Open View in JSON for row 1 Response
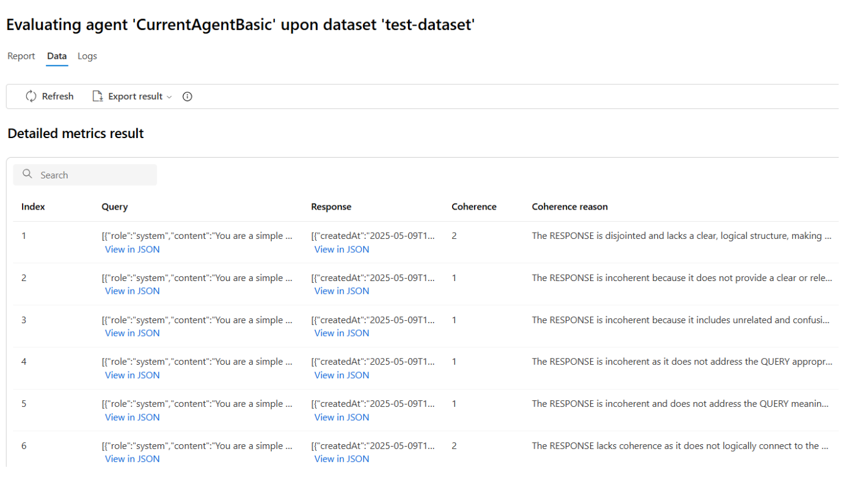868x479 pixels. (342, 249)
